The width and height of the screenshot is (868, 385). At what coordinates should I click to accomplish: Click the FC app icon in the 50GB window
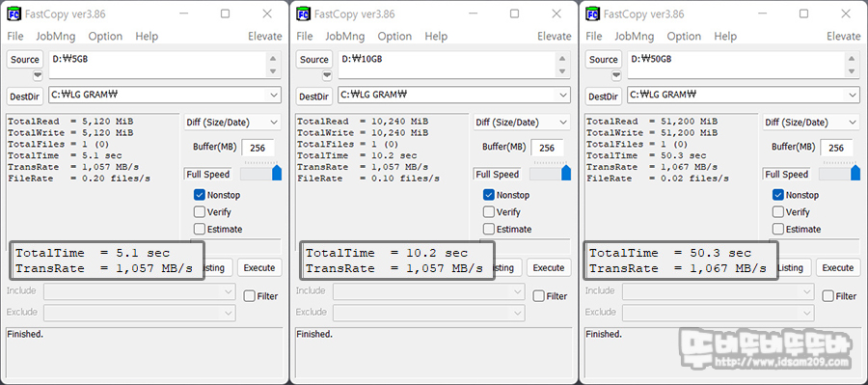click(592, 14)
